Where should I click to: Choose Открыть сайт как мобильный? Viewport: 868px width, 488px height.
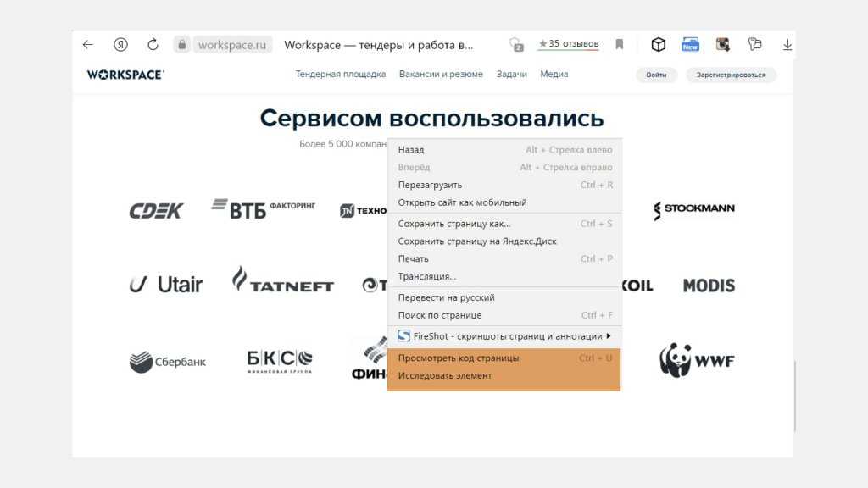tap(505, 202)
